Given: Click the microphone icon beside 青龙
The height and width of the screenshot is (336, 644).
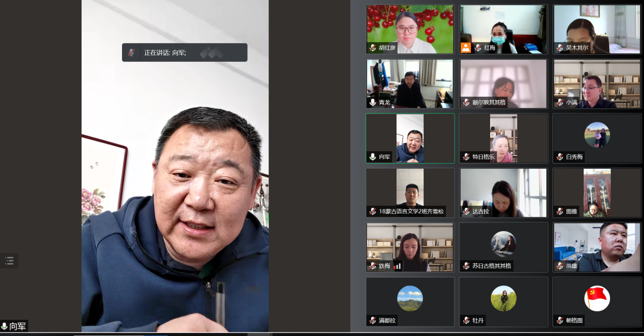Looking at the screenshot, I should click(x=373, y=102).
